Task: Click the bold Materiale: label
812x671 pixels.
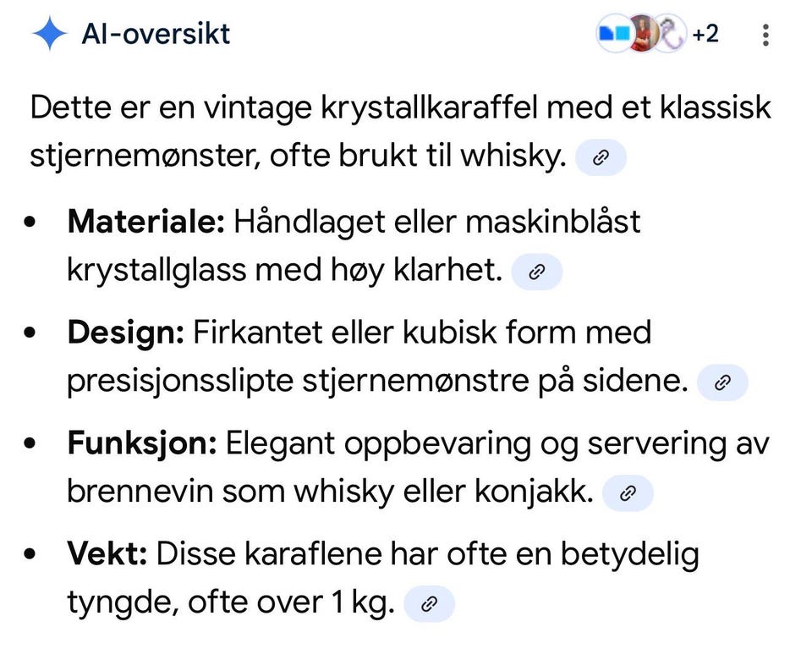Action: click(x=146, y=222)
